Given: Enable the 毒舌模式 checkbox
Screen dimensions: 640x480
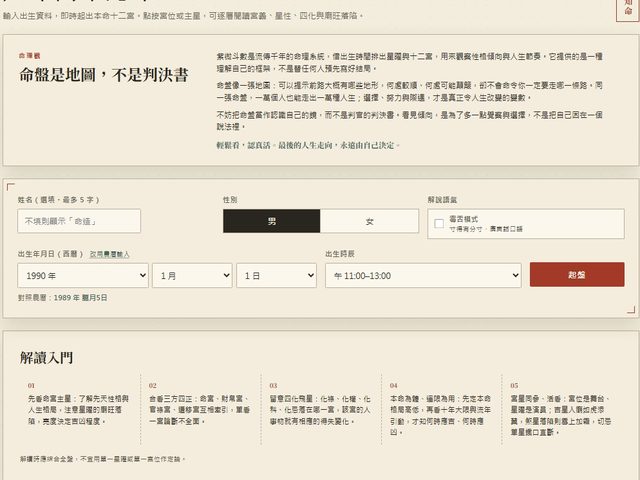Looking at the screenshot, I should [x=439, y=223].
